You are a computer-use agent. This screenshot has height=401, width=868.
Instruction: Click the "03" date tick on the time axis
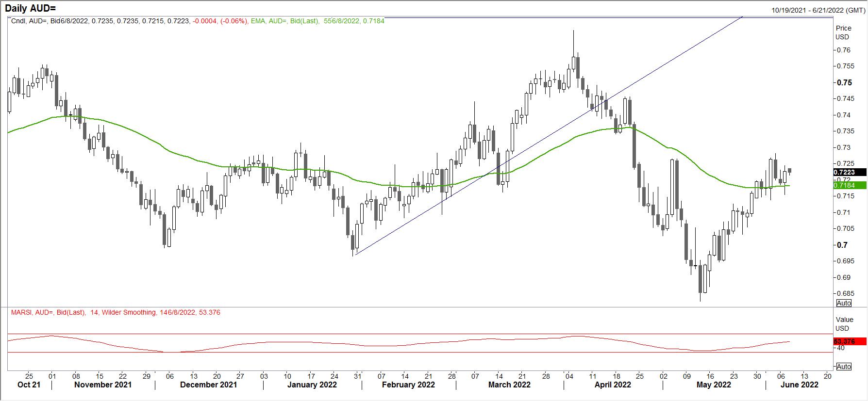pyautogui.click(x=264, y=376)
